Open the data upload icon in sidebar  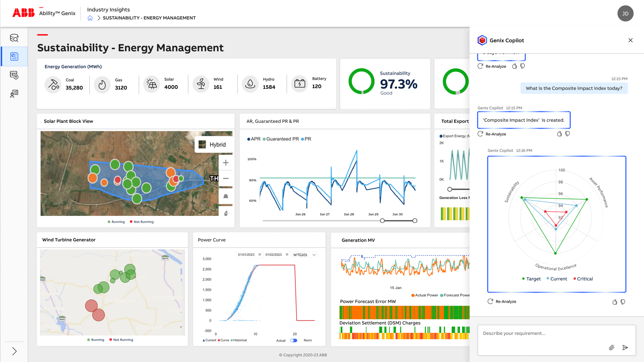[14, 75]
